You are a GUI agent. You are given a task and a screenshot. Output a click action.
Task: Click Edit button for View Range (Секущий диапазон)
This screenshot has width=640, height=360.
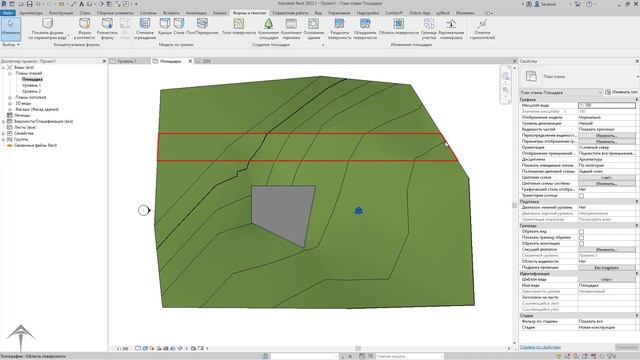point(607,249)
